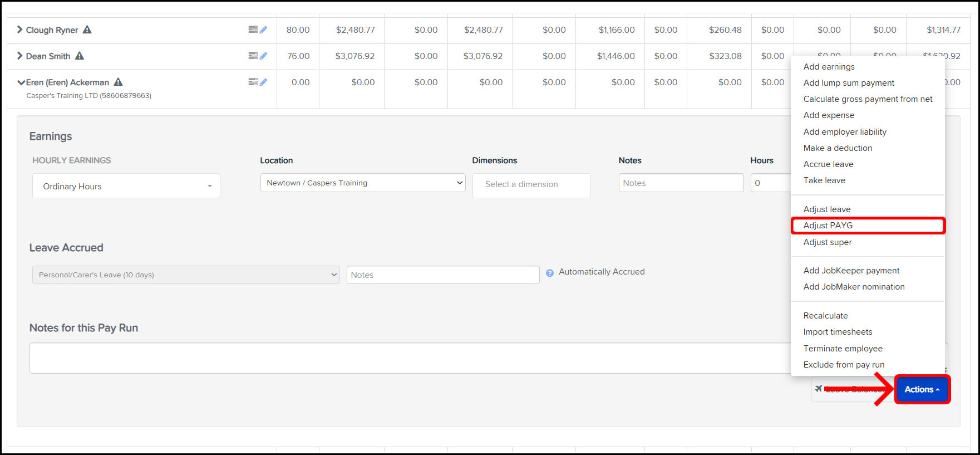Image resolution: width=980 pixels, height=455 pixels.
Task: Click the blue Actions button
Action: [922, 389]
